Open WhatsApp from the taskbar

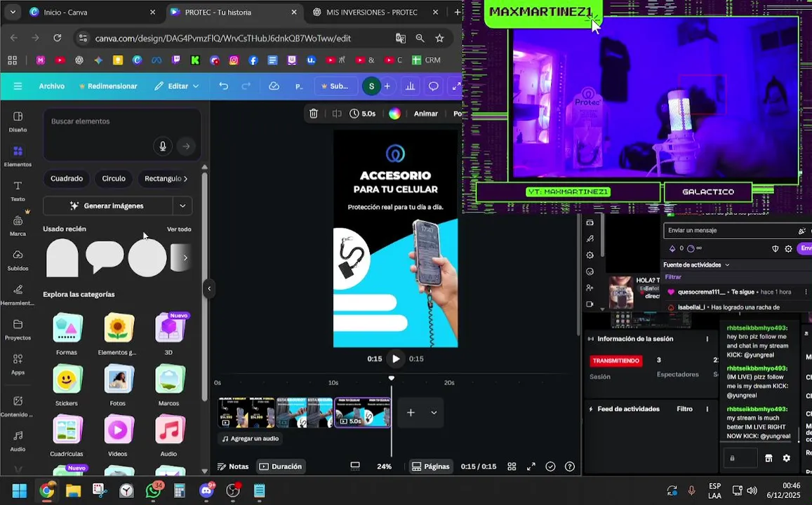(153, 490)
